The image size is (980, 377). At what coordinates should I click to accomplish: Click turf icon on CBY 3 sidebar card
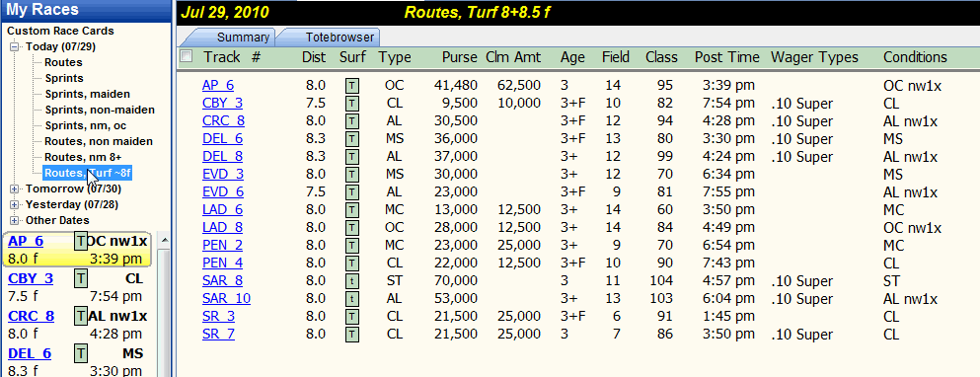pos(81,279)
